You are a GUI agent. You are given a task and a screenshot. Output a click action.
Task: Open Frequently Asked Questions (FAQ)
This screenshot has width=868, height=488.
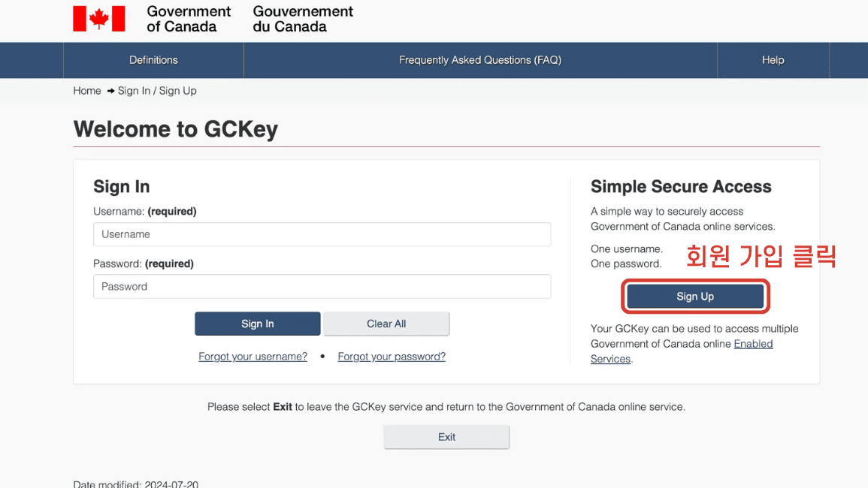pos(480,60)
